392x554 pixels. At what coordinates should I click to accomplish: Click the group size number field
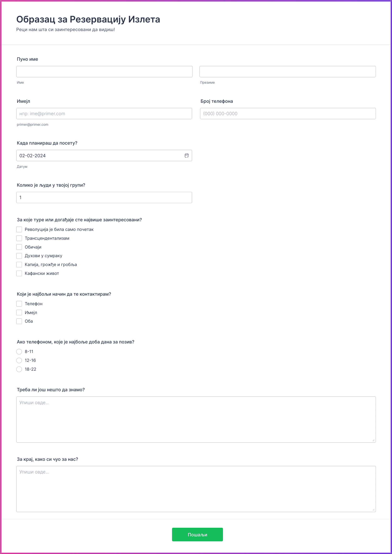(104, 197)
